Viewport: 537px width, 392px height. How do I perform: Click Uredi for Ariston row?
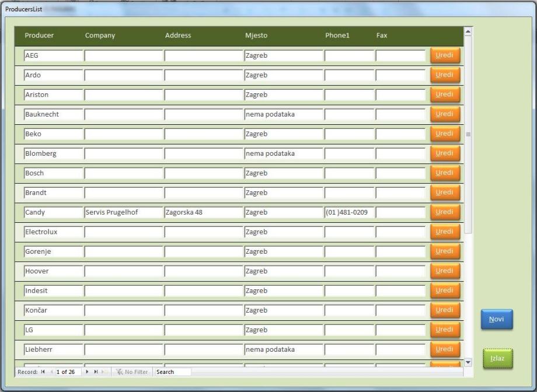click(445, 94)
